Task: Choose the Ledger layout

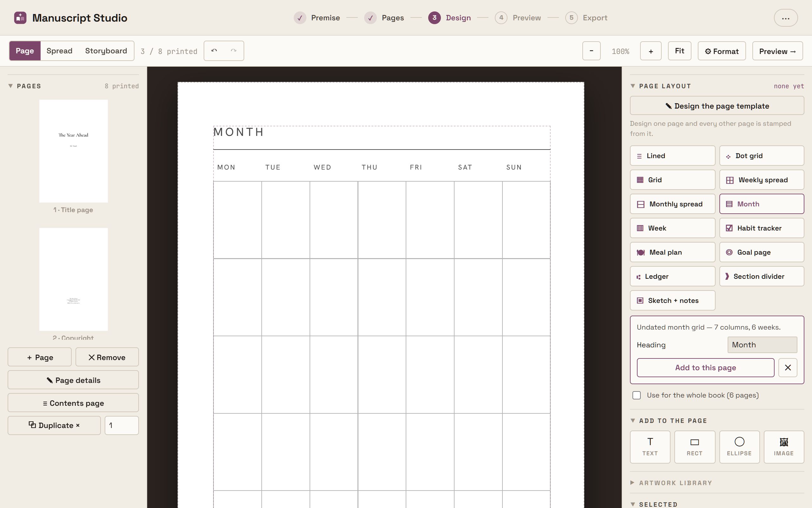Action: pyautogui.click(x=672, y=277)
